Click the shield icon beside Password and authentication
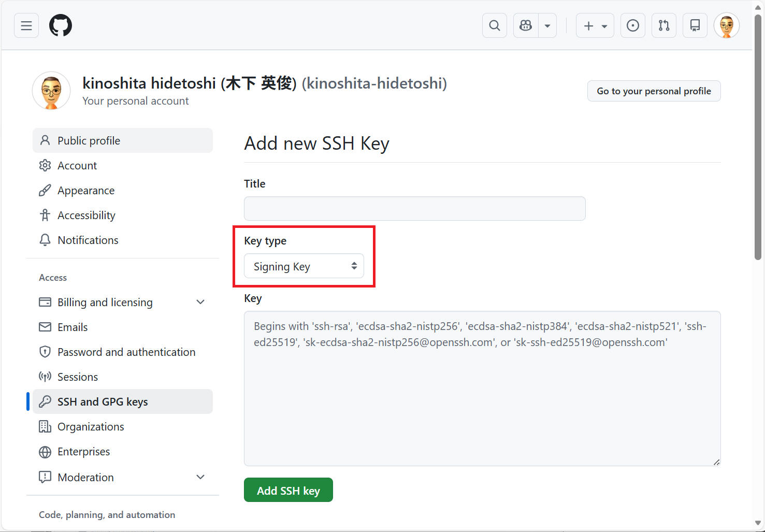The width and height of the screenshot is (765, 532). tap(45, 352)
